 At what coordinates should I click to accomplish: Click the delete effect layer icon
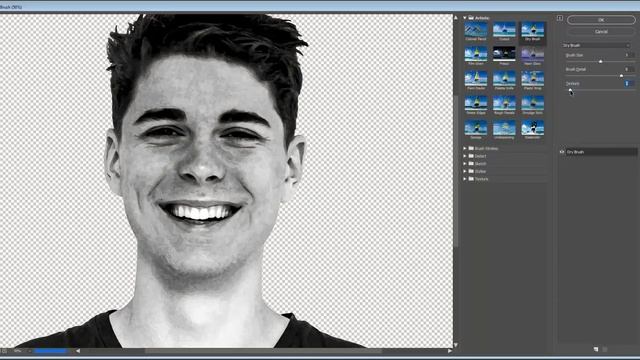tap(605, 349)
